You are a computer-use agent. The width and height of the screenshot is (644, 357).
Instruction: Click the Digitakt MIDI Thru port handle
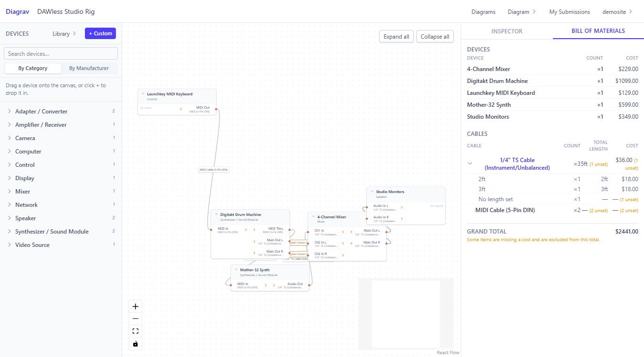click(290, 230)
